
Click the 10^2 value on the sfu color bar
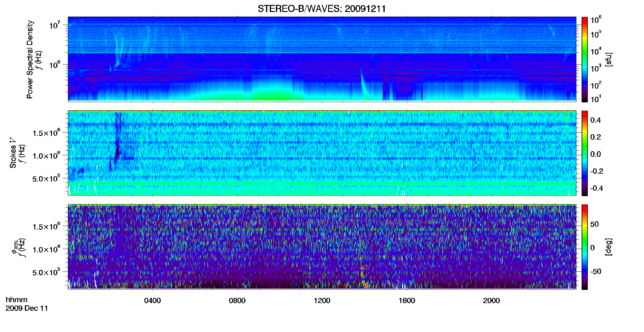click(596, 85)
